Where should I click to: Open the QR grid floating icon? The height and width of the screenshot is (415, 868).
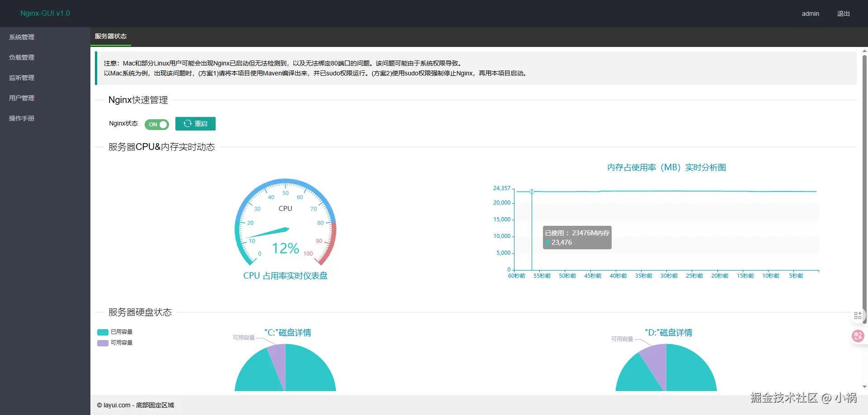coord(858,316)
